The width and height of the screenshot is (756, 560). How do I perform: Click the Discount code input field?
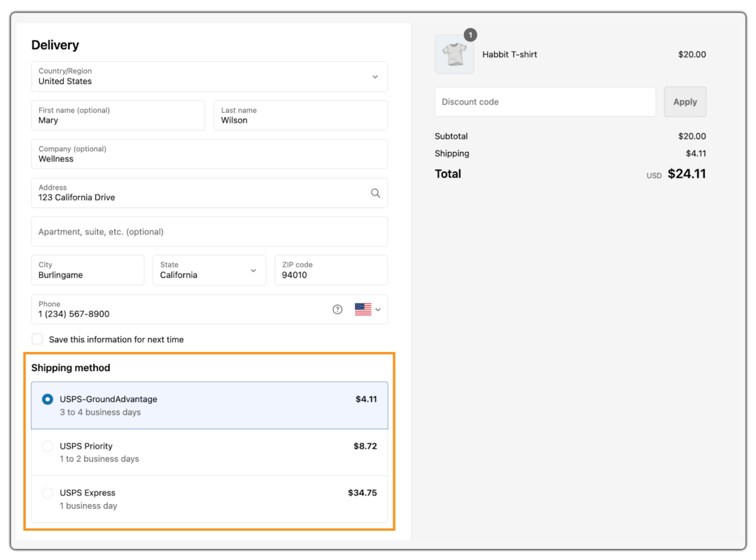coord(545,101)
